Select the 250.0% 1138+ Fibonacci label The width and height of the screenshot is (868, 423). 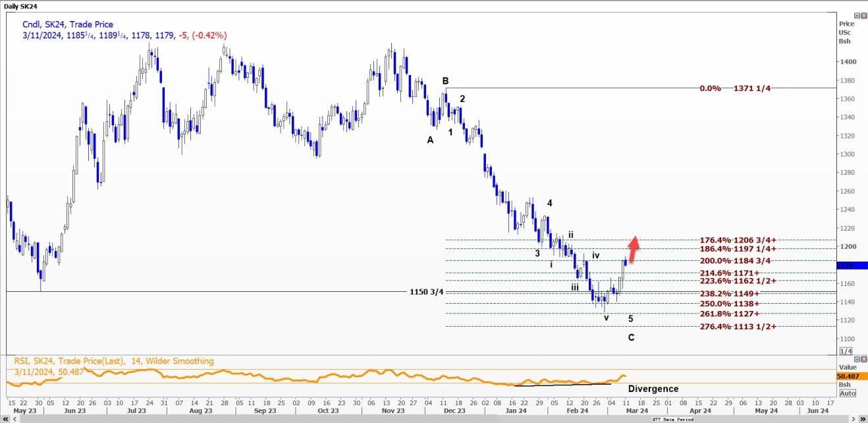coord(730,304)
